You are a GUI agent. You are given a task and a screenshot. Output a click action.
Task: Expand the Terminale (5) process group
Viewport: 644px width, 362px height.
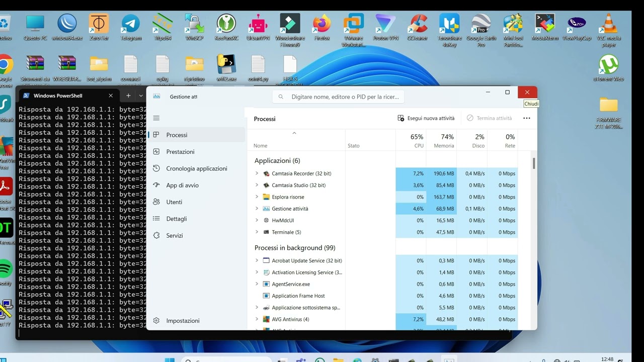point(257,232)
